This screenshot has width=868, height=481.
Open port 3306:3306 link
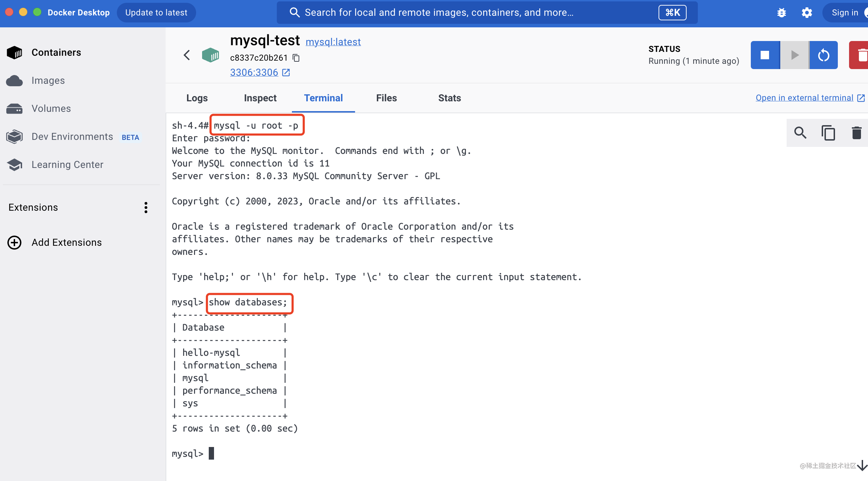[x=254, y=73]
